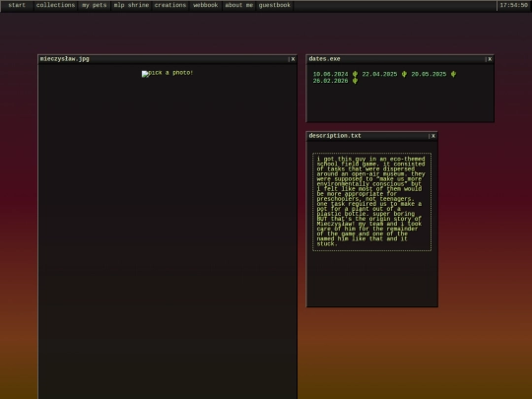Go to the collections page
The image size is (532, 399).
(x=55, y=6)
